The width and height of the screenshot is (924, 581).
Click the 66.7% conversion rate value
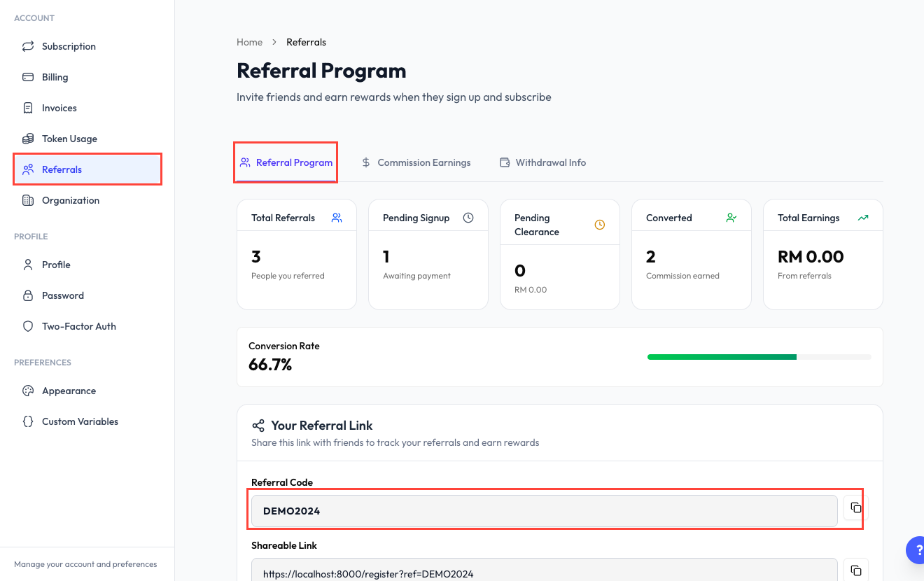(x=270, y=365)
